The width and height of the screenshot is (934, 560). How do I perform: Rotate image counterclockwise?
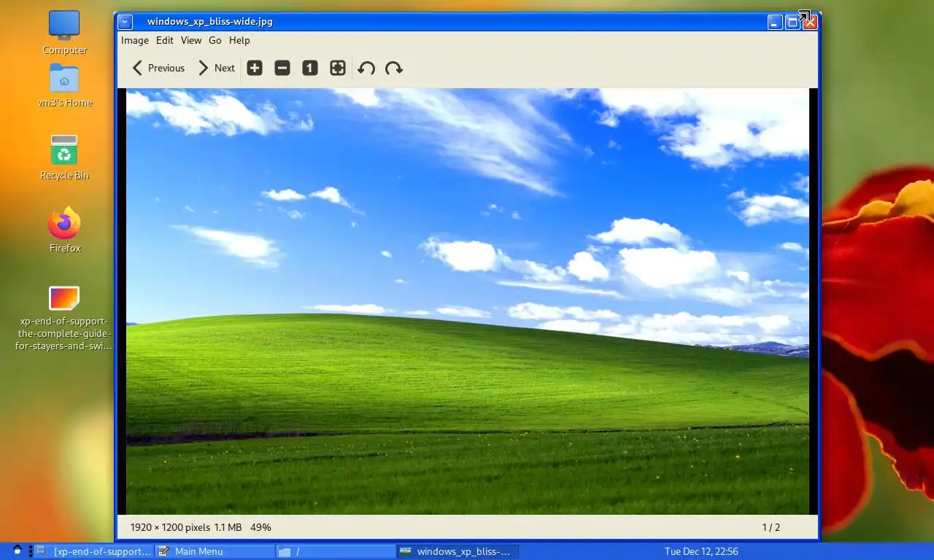coord(366,68)
